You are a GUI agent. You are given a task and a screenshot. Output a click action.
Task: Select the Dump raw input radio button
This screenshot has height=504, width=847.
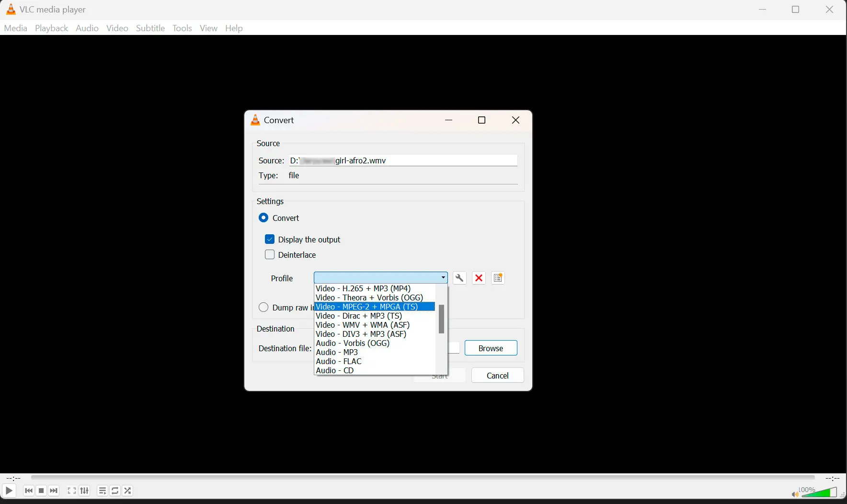pos(264,307)
